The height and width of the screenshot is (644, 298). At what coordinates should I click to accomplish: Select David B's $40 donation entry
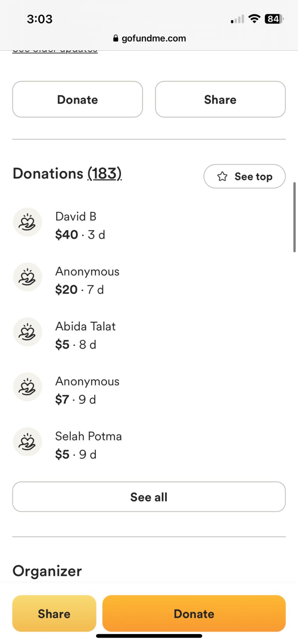[x=149, y=225]
